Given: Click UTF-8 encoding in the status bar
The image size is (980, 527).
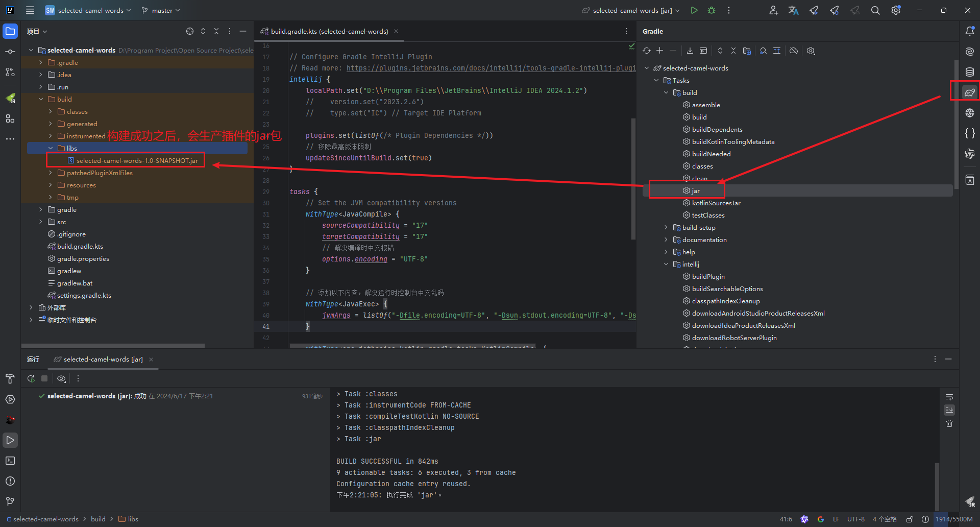Looking at the screenshot, I should tap(855, 519).
